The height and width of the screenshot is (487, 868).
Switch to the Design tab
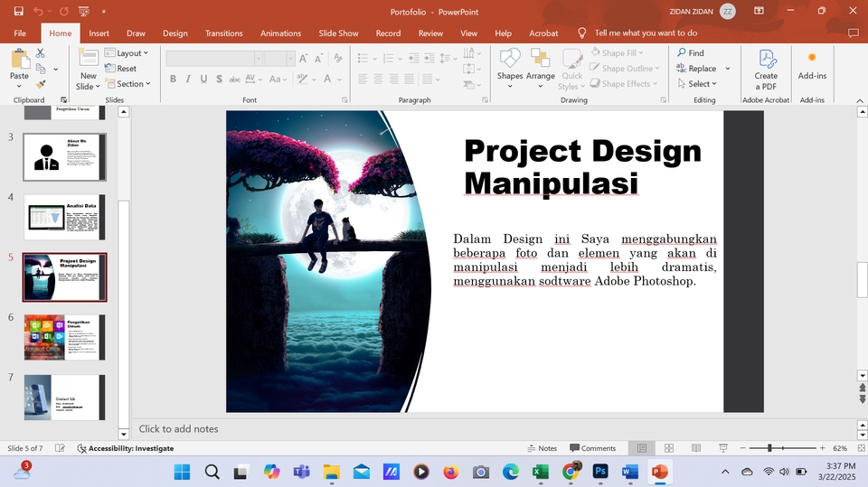(x=175, y=33)
